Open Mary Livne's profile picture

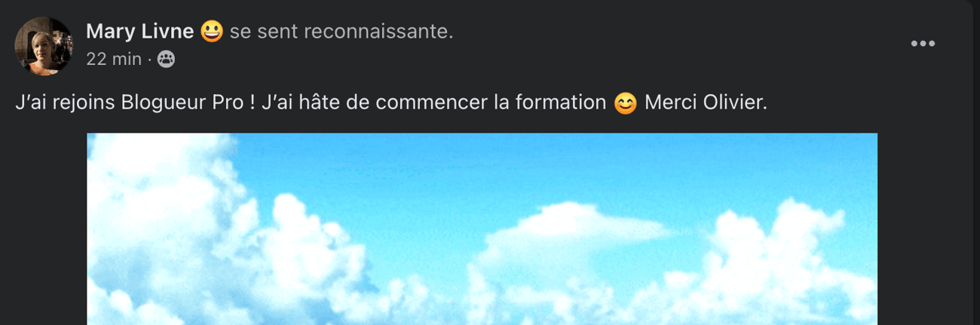[x=44, y=46]
